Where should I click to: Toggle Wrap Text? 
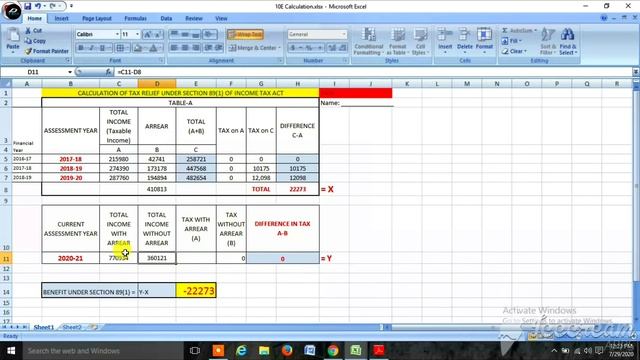(x=245, y=34)
